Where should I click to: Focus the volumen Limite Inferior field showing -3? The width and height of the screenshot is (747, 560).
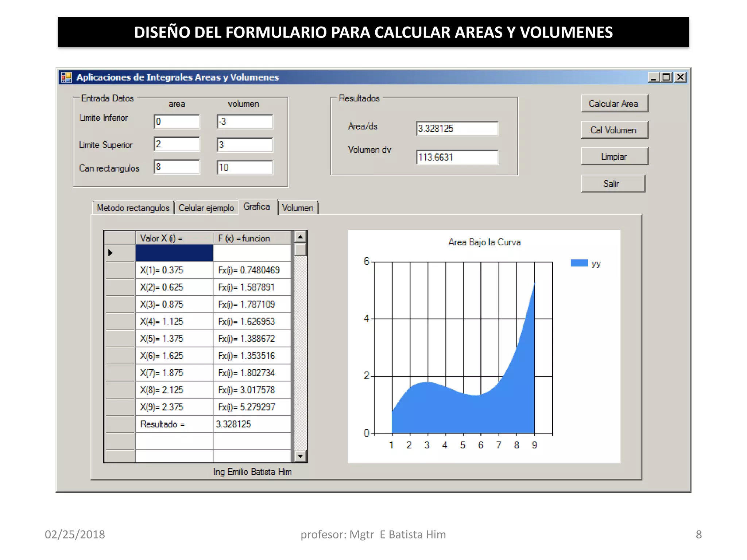[x=245, y=121]
